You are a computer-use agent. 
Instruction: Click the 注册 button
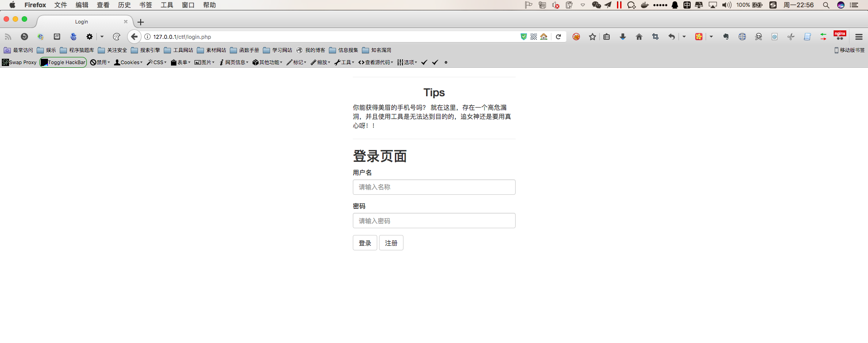391,243
